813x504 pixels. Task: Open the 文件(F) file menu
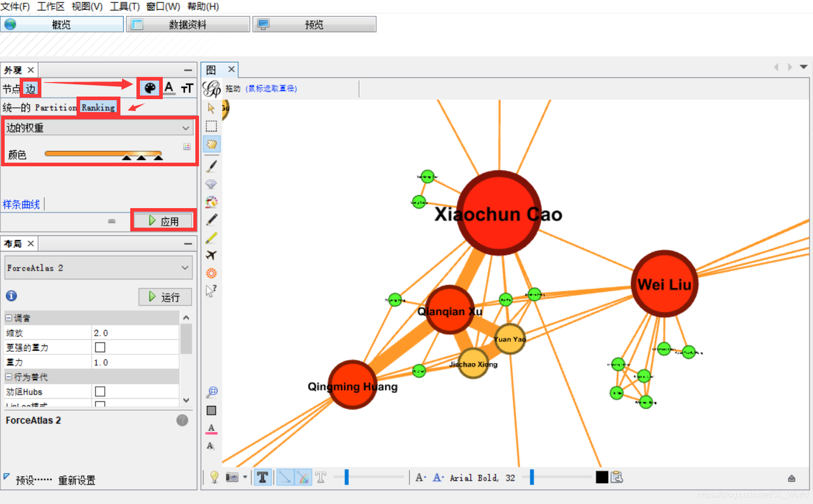(x=16, y=7)
